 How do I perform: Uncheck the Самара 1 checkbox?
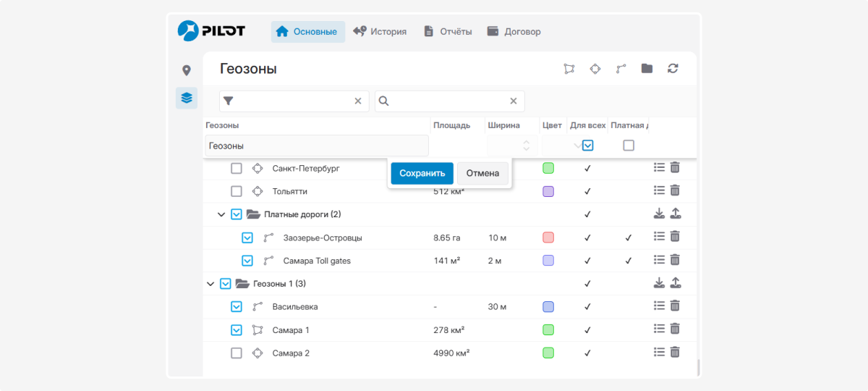coord(237,330)
